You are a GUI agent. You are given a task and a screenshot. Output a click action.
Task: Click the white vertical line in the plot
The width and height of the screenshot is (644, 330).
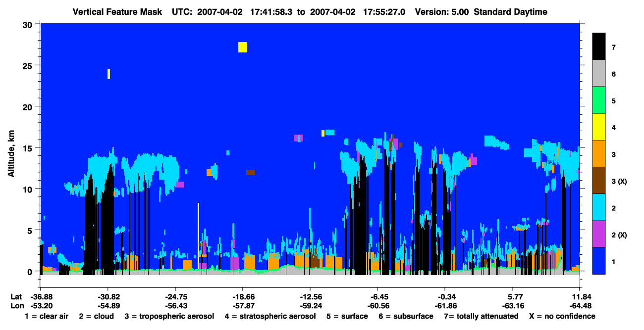198,236
